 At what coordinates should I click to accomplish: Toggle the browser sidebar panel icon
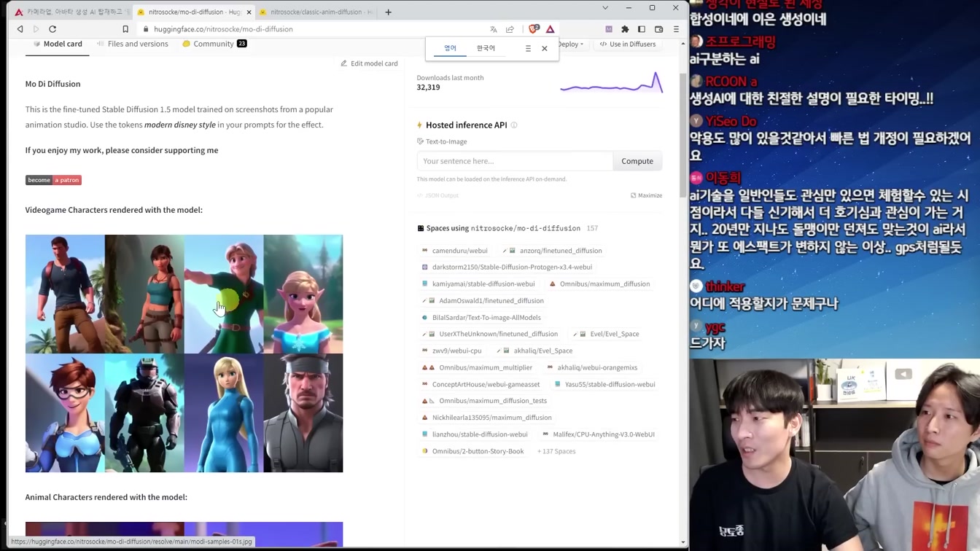pos(642,29)
